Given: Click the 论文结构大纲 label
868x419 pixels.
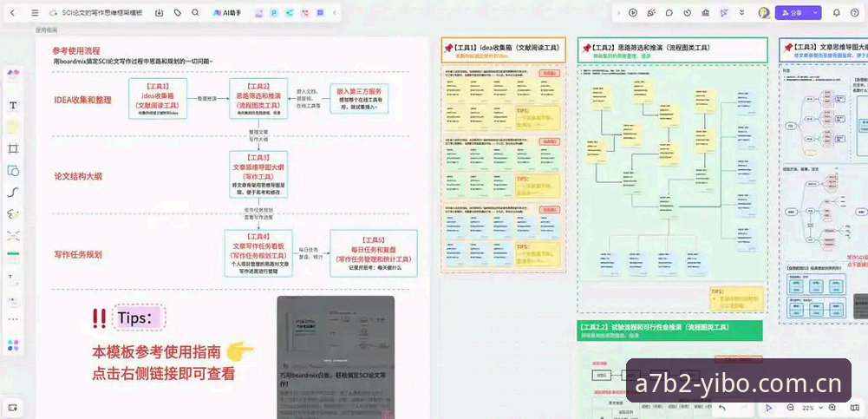Looking at the screenshot, I should click(78, 177).
